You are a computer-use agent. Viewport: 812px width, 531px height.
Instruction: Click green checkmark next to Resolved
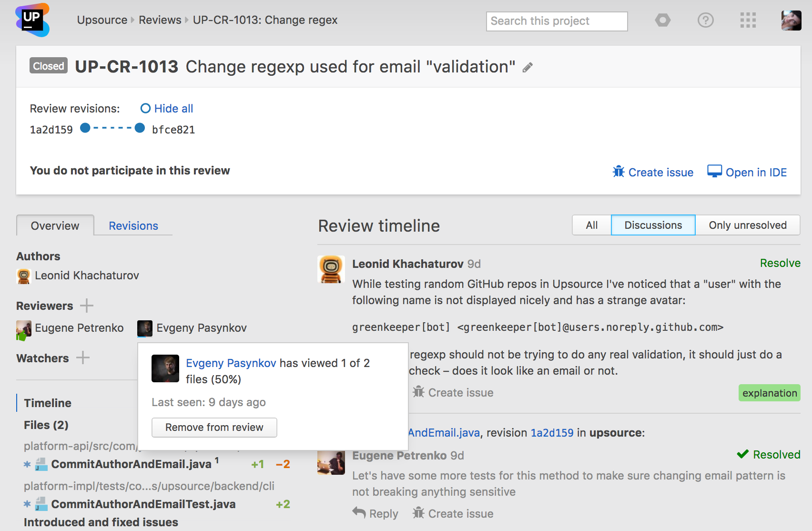742,454
